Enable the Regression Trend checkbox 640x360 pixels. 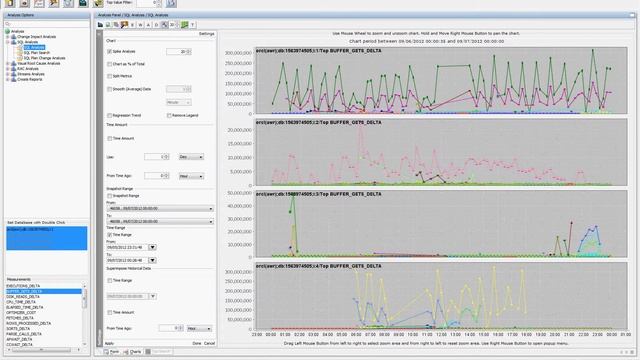[109, 116]
